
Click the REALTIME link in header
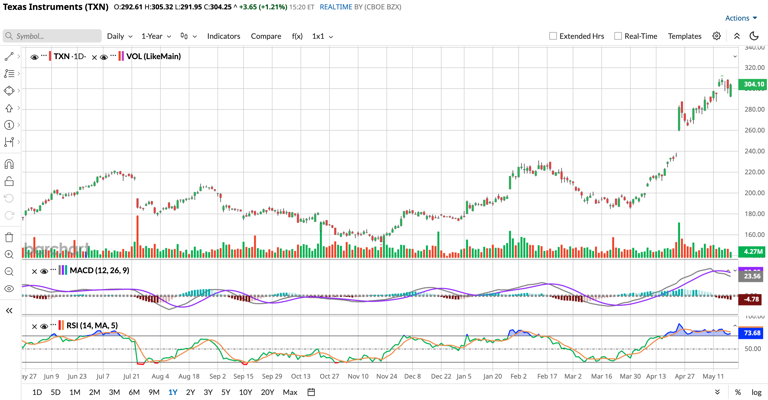[x=336, y=7]
